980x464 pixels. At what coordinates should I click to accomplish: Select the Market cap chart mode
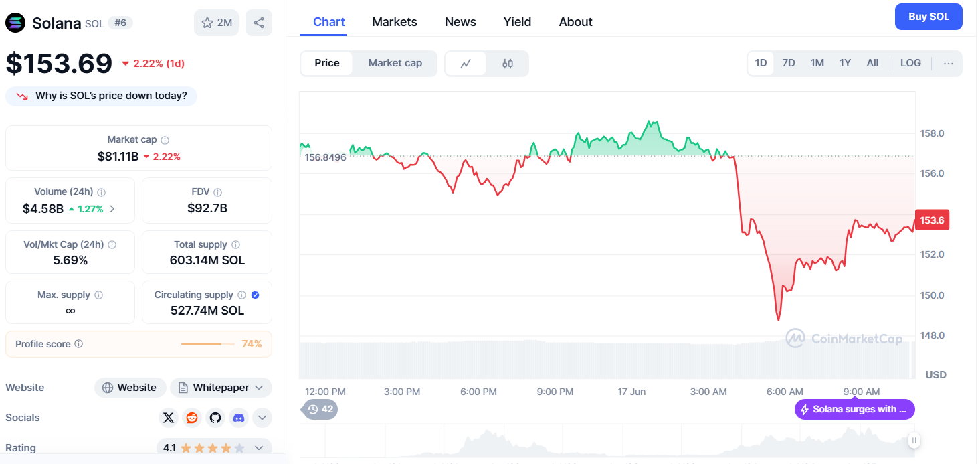coord(395,63)
